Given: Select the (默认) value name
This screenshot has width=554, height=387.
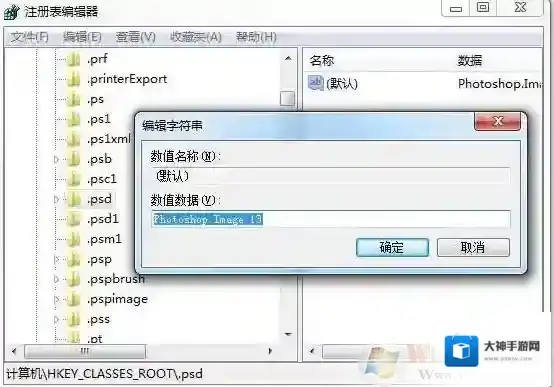Looking at the screenshot, I should (x=342, y=84).
